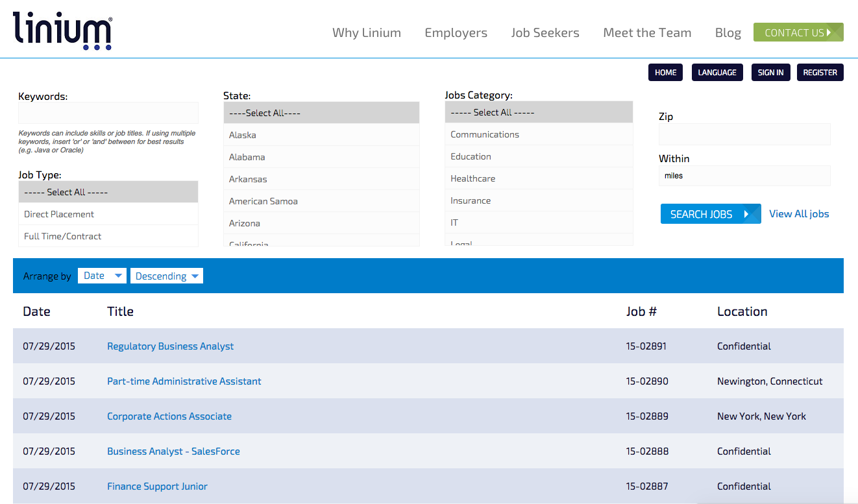Screen dimensions: 858x504
Task: Select Alaska in the State list
Action: (242, 134)
